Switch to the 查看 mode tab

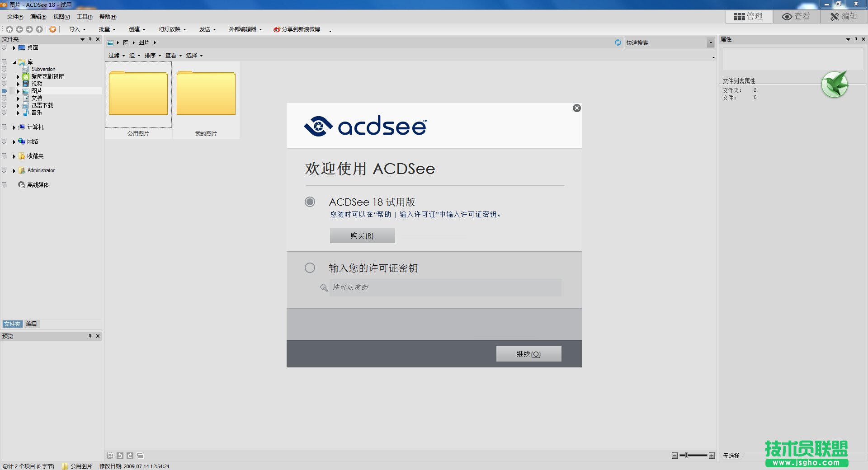pos(796,16)
